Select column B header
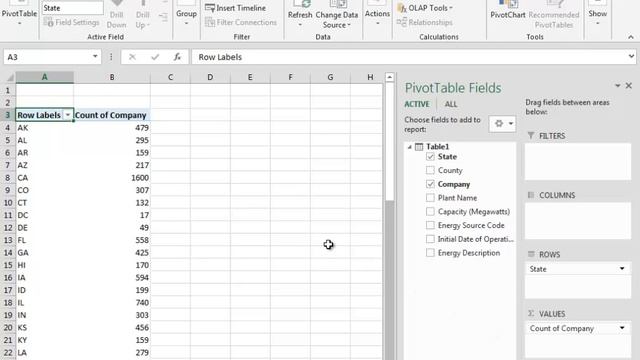The height and width of the screenshot is (360, 640). pos(112,77)
